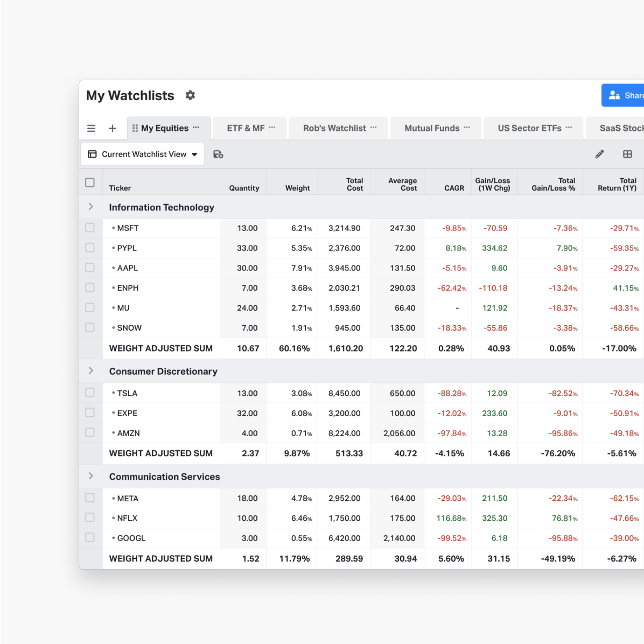The image size is (644, 644).
Task: Click NFLX CAGR value 116.68%
Action: tap(451, 519)
